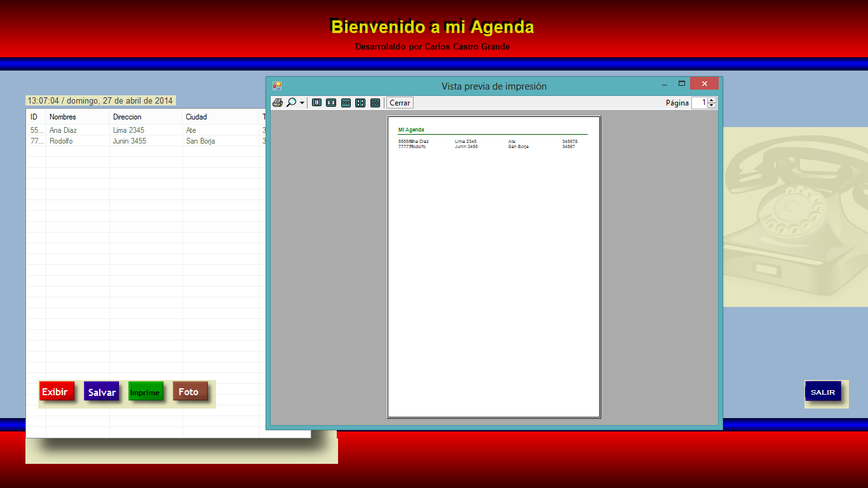This screenshot has width=868, height=488.
Task: Decrease Página value with down arrow
Action: click(712, 105)
